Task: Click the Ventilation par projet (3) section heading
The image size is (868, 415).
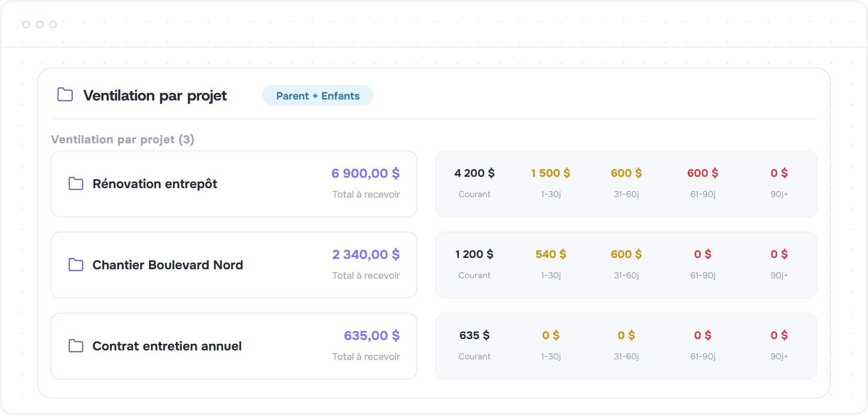Action: pos(123,140)
